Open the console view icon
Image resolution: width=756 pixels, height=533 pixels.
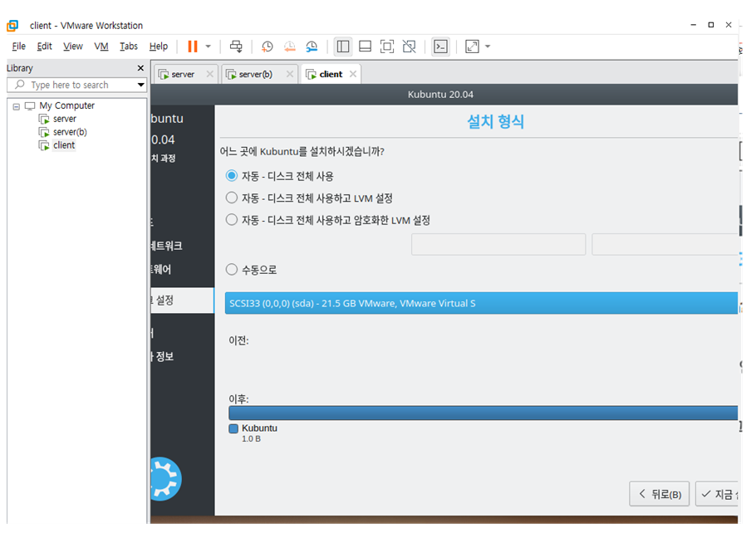point(440,46)
